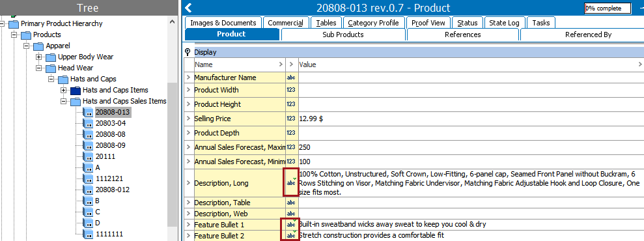Viewport: 644px width, 241px height.
Task: Click product icon next to 20803-04
Action: (x=88, y=123)
